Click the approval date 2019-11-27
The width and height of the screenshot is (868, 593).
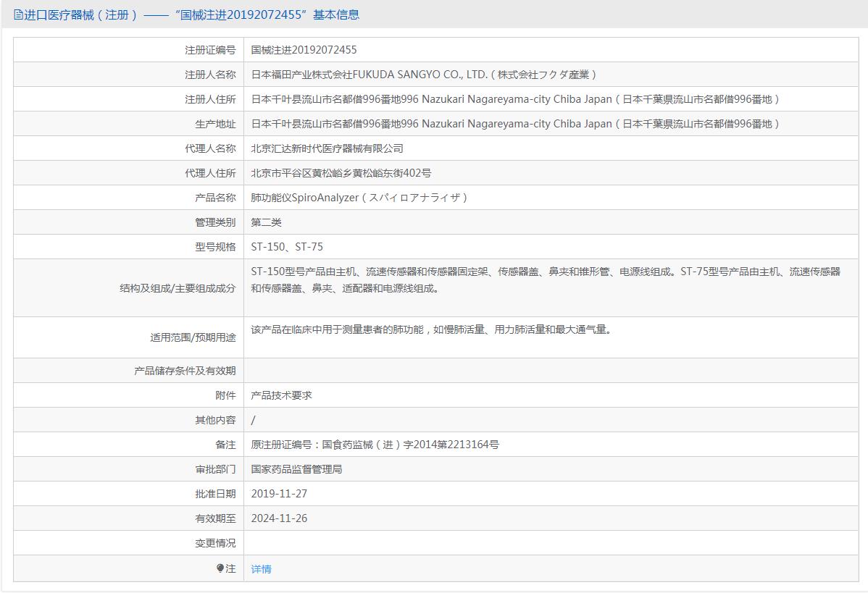click(x=279, y=494)
